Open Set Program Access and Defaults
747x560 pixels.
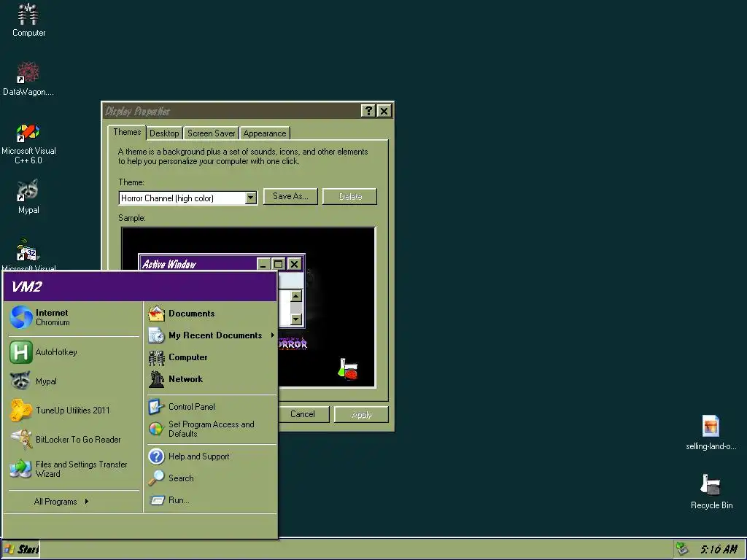[212, 429]
